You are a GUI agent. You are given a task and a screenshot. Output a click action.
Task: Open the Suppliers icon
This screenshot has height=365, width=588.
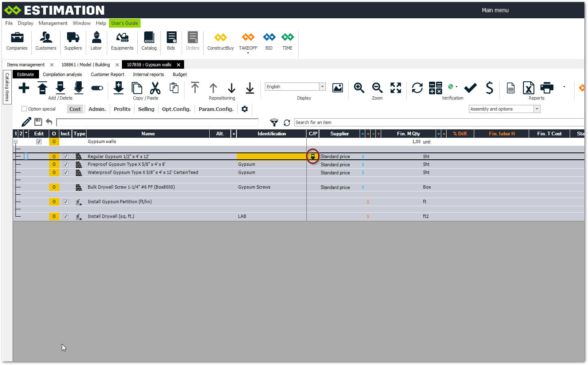coord(73,41)
